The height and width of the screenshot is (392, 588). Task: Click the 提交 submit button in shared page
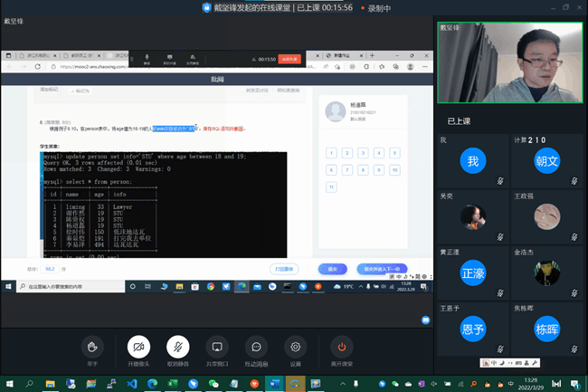[332, 269]
